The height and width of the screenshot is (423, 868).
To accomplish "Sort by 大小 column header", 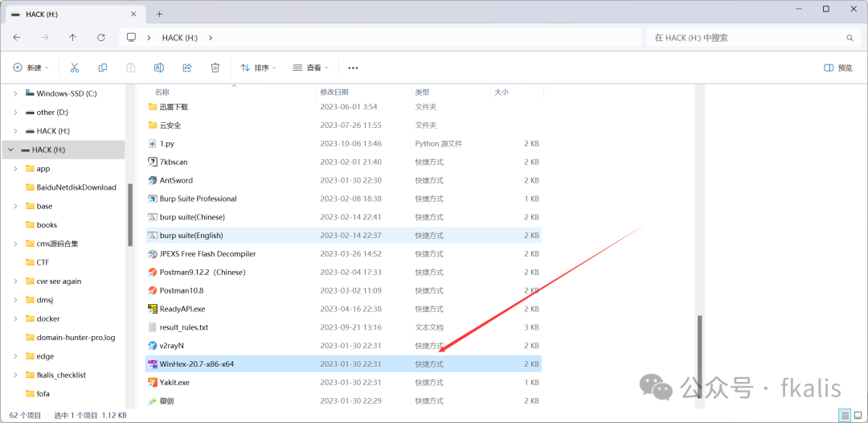I will [501, 92].
